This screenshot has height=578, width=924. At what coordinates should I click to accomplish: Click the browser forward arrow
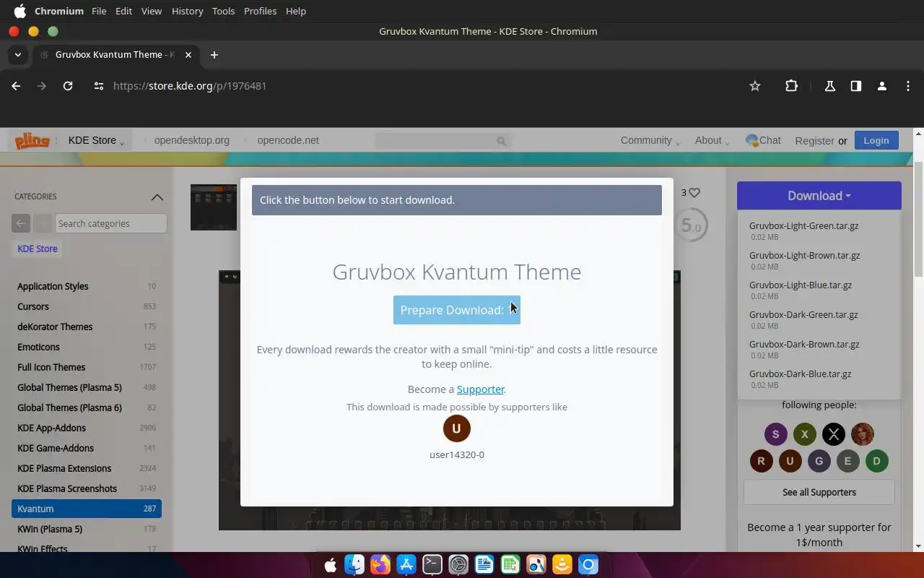(x=42, y=86)
